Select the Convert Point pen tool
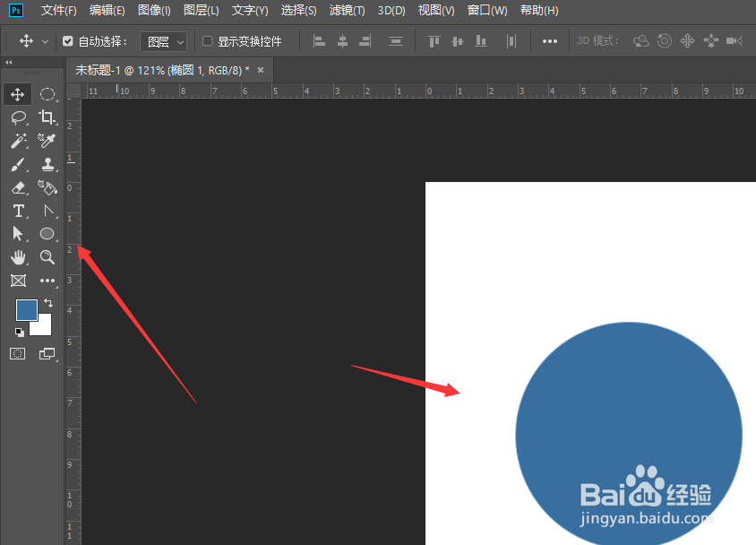This screenshot has height=545, width=756. [x=47, y=211]
